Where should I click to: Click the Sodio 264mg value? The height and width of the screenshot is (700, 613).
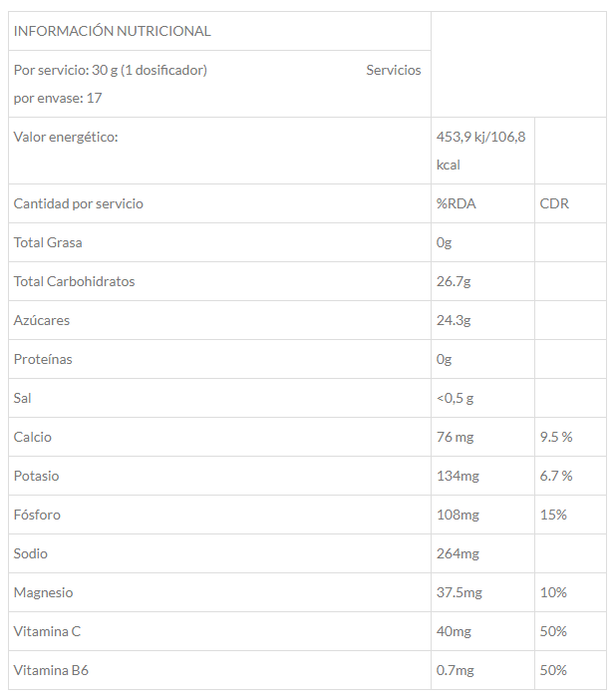tap(458, 553)
